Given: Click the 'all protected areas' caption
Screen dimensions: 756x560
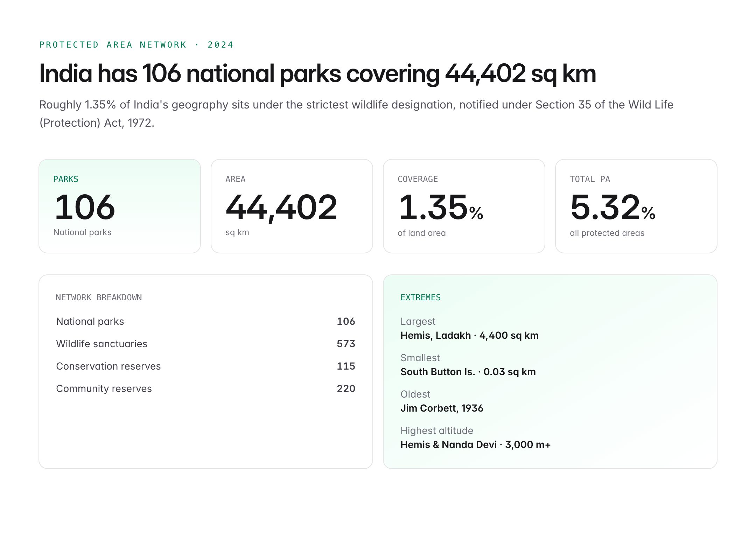Looking at the screenshot, I should (607, 233).
